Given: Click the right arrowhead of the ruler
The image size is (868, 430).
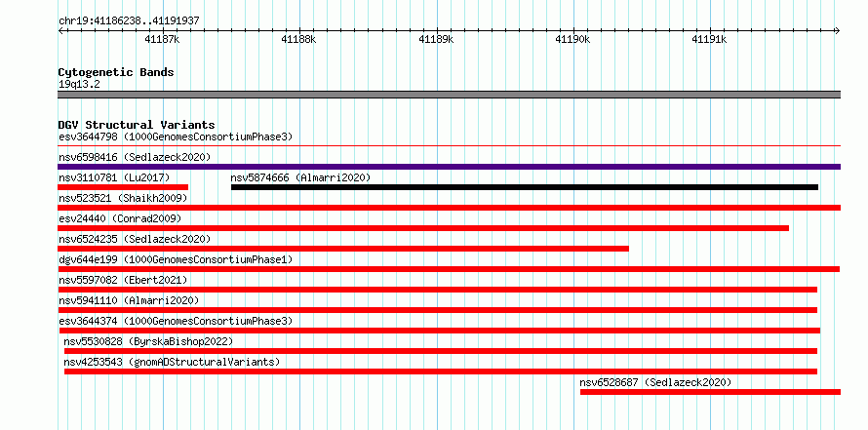Looking at the screenshot, I should coord(838,31).
